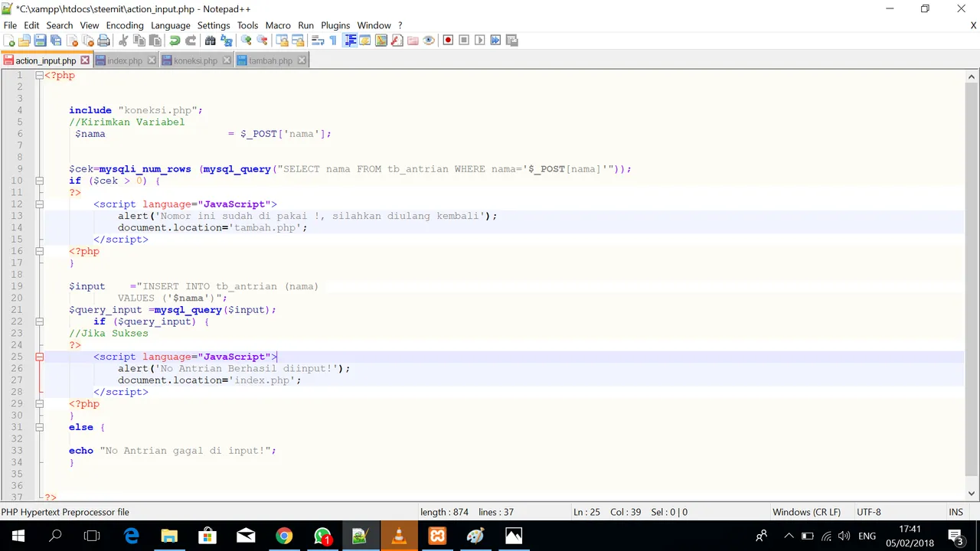The width and height of the screenshot is (980, 551).
Task: Zoom out using the toolbar magnifier icon
Action: (262, 41)
